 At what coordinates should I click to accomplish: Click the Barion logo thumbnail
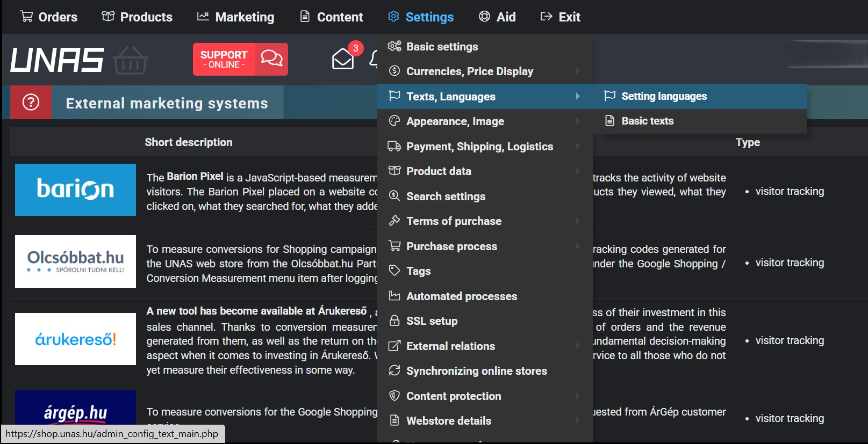(x=75, y=190)
